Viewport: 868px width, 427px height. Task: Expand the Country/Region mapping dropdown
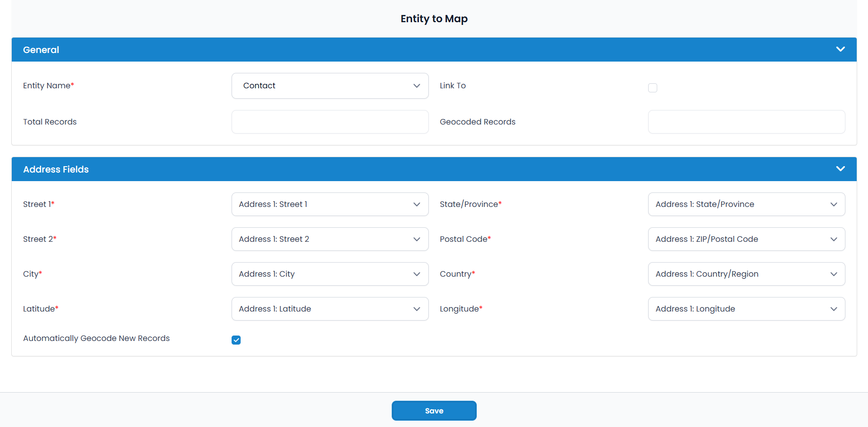746,274
